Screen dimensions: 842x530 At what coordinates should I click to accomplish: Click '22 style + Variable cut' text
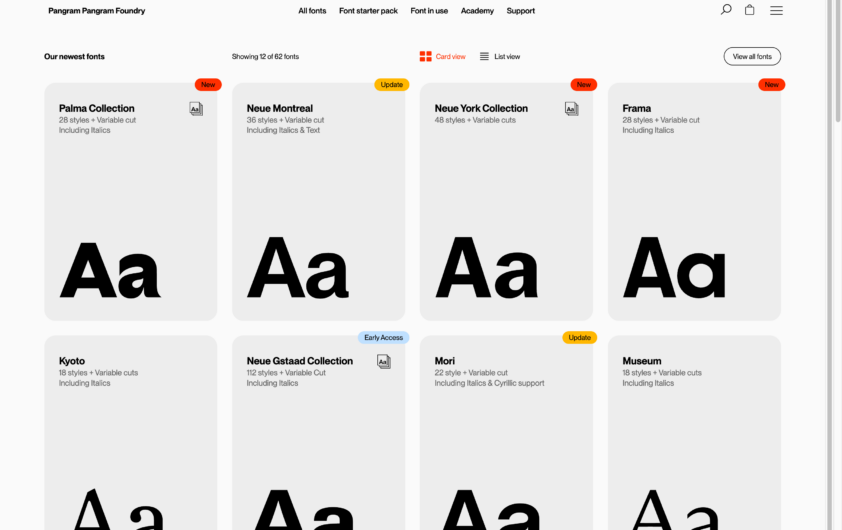(471, 373)
